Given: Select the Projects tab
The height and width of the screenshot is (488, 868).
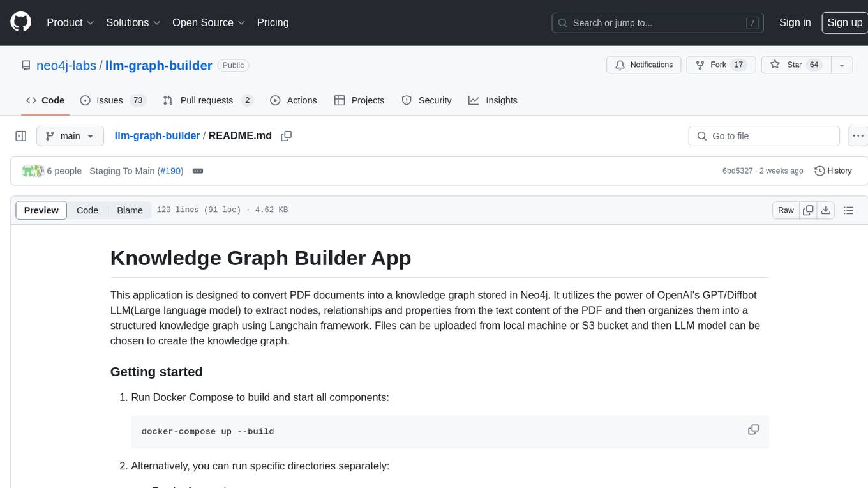Looking at the screenshot, I should (359, 100).
